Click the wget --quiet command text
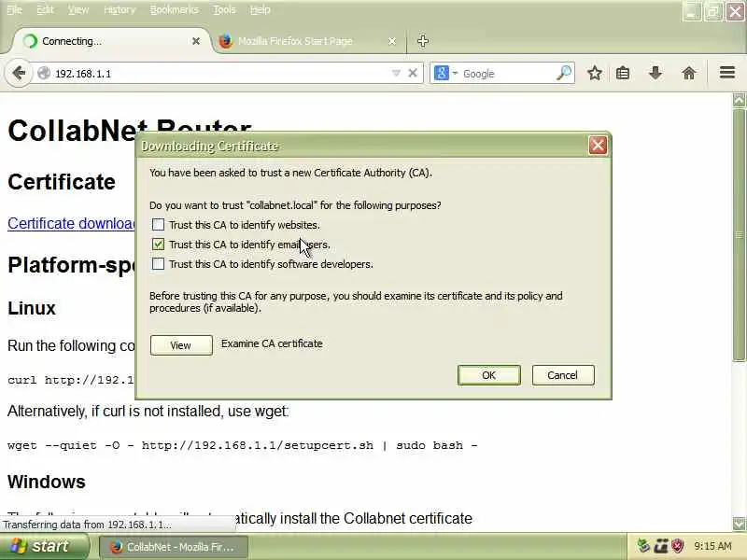 click(243, 446)
